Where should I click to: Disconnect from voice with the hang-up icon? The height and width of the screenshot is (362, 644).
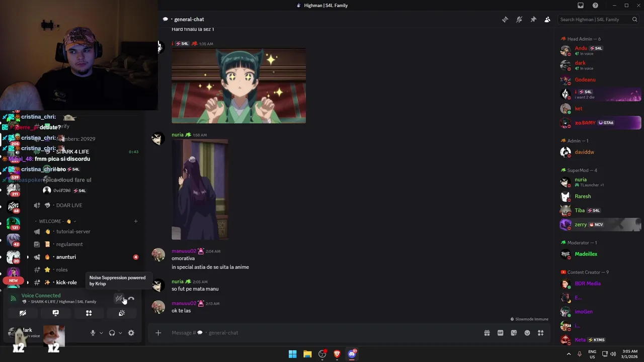coord(131,299)
